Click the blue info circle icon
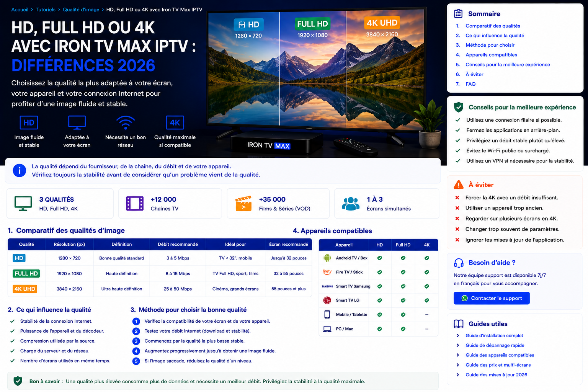The height and width of the screenshot is (392, 588). [x=20, y=170]
